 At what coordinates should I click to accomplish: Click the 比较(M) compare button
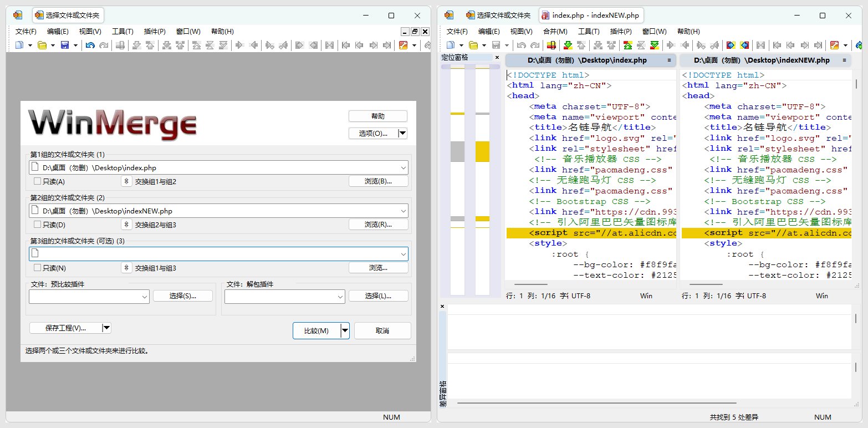click(x=316, y=330)
